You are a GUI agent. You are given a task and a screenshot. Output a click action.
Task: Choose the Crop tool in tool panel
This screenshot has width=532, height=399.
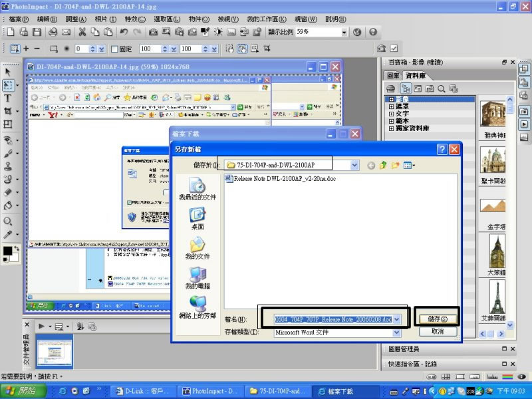(x=7, y=111)
